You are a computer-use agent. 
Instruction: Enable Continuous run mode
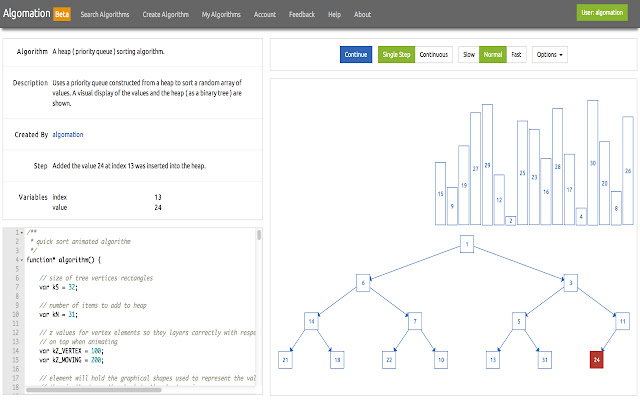(x=434, y=54)
